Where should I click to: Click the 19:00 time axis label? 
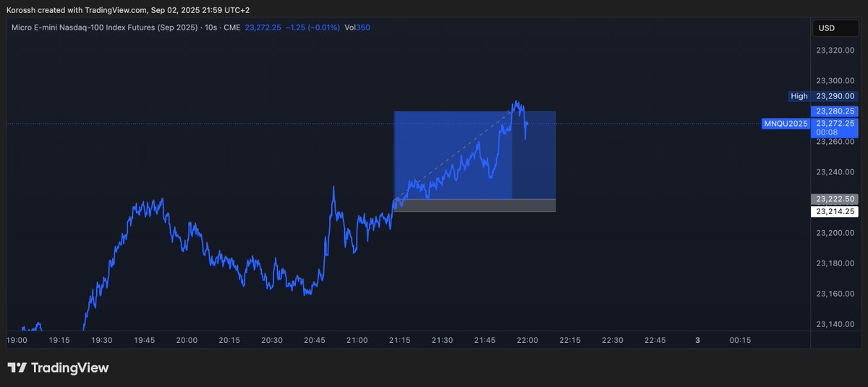[x=17, y=341]
